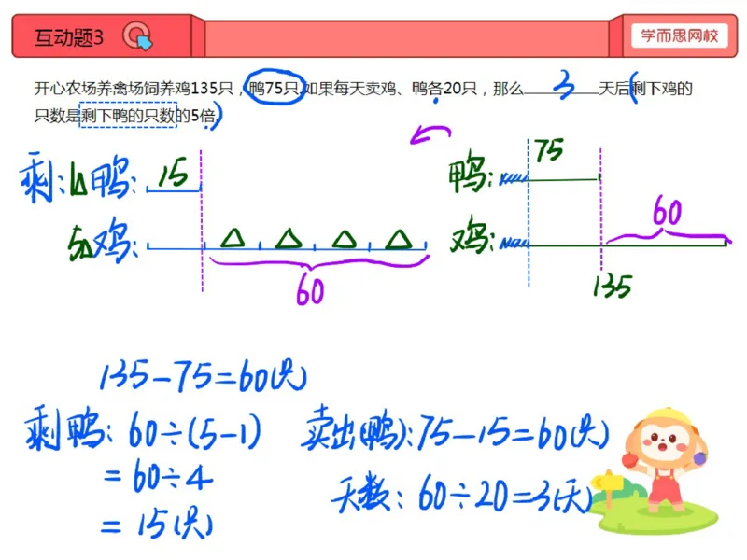The image size is (747, 560).
Task: Select the 互动题3 title label
Action: (x=69, y=37)
